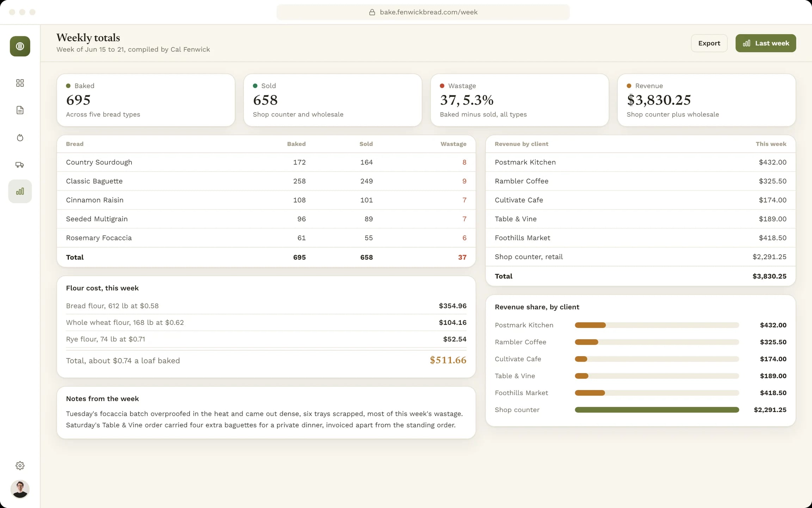Viewport: 812px width, 508px height.
Task: Click the Wastage column header
Action: 453,144
